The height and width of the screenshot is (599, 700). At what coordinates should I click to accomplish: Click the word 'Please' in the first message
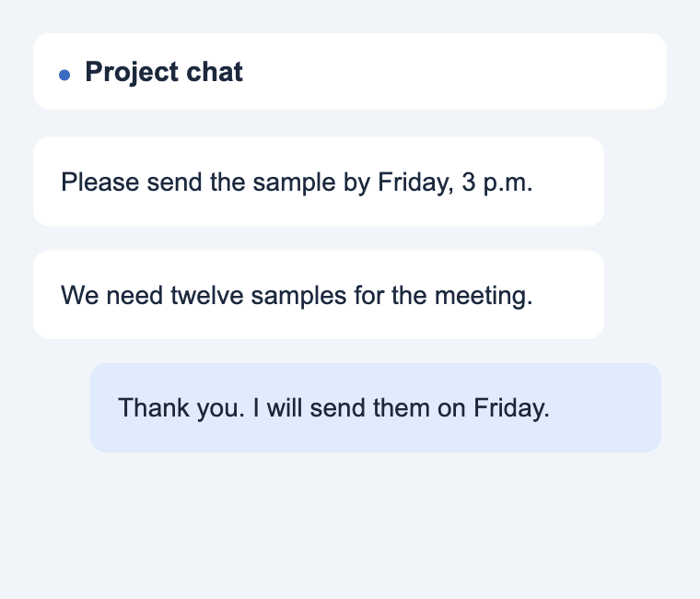point(100,182)
